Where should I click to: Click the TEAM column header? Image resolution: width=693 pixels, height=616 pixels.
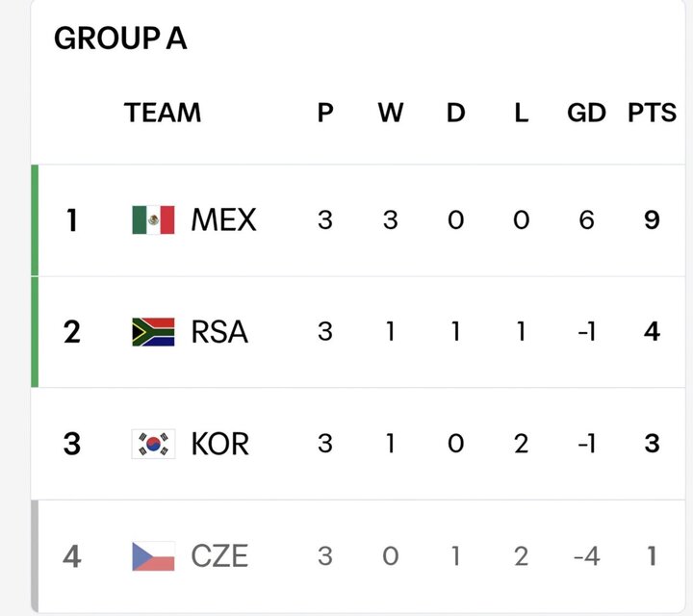click(x=163, y=113)
